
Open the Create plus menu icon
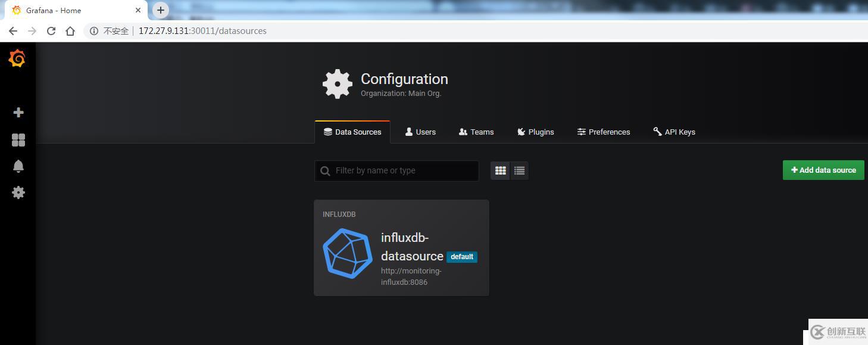[18, 113]
